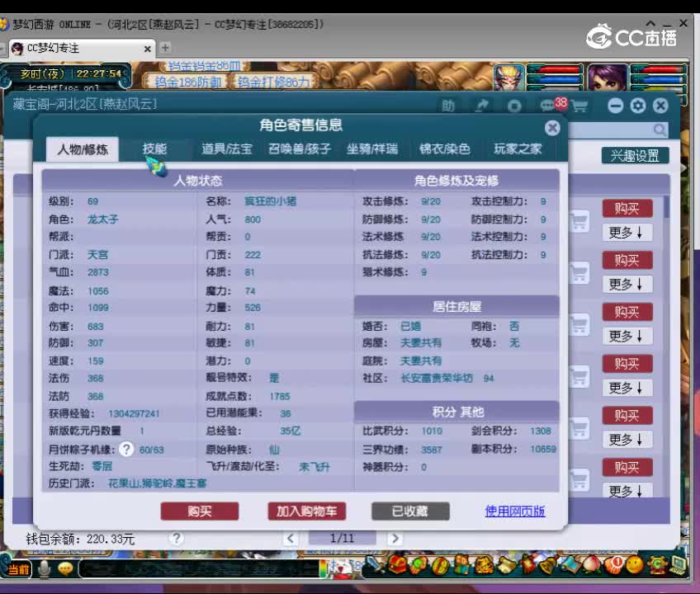Open the parchment scroll icon in bottom toolbar
Image resolution: width=700 pixels, height=594 pixels.
click(x=505, y=566)
